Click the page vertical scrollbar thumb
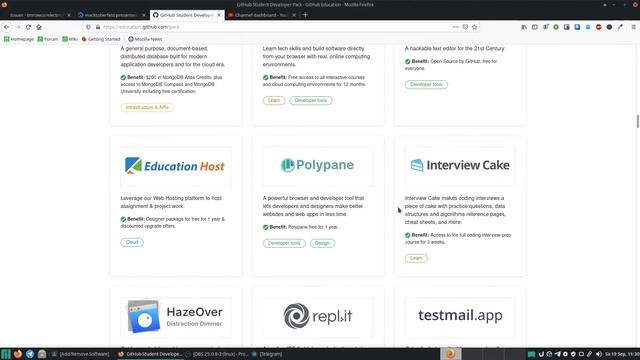 click(638, 122)
